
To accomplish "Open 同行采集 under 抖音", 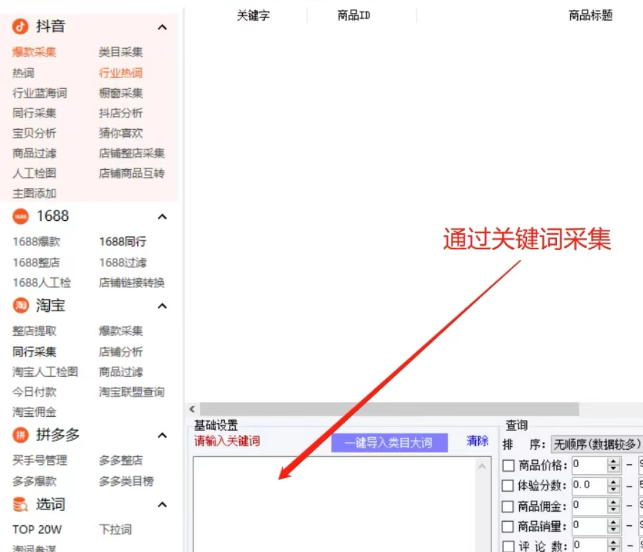I will click(34, 113).
